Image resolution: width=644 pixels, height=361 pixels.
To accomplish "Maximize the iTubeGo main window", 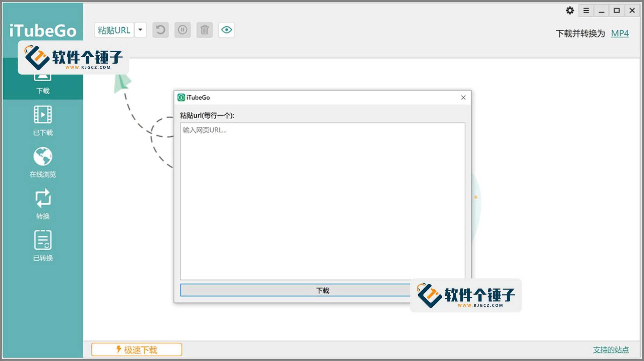I will click(617, 11).
